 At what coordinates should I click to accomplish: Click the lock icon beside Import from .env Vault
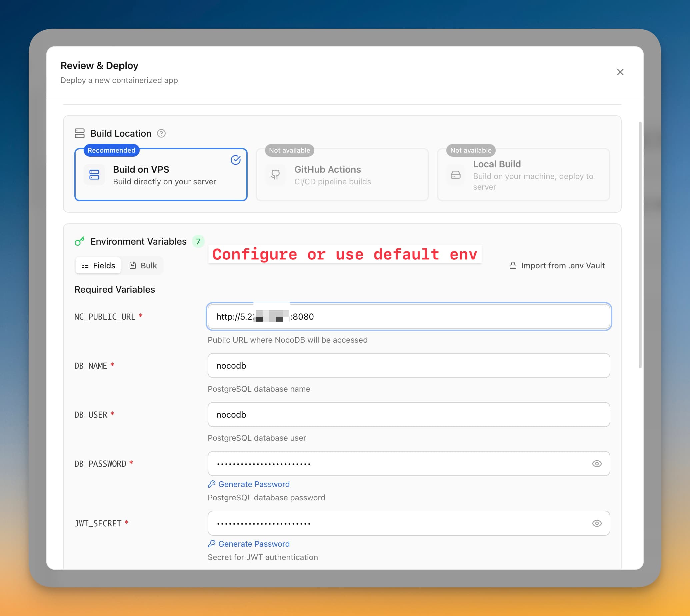click(513, 265)
